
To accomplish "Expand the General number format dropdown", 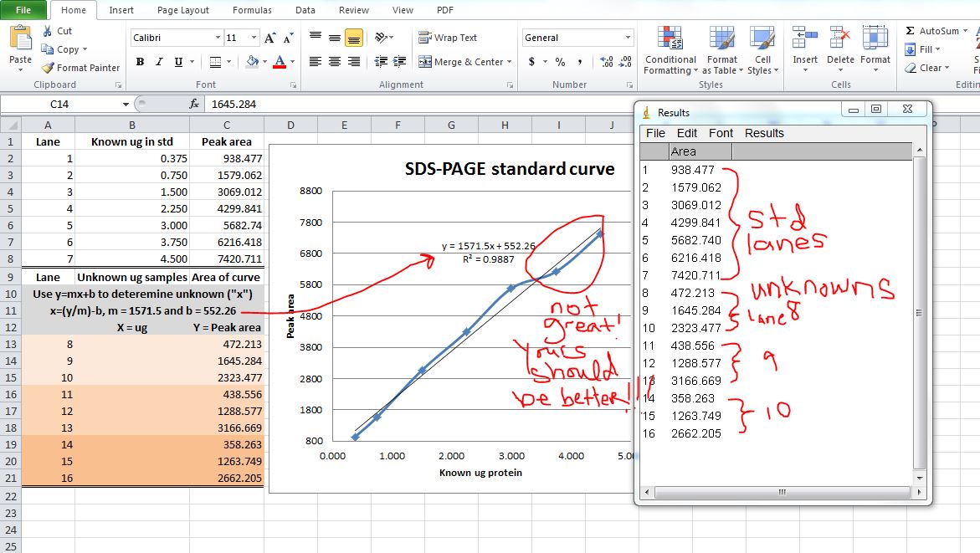I will tap(628, 38).
